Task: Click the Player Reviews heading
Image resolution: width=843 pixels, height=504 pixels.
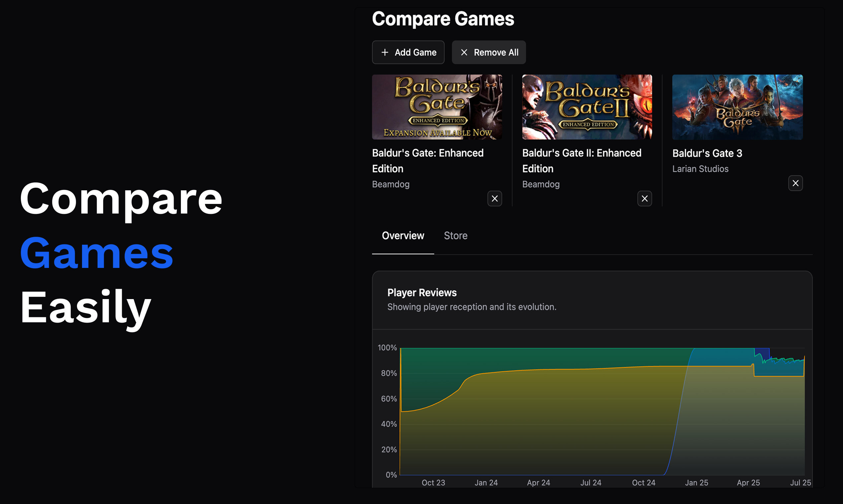Action: click(x=422, y=293)
